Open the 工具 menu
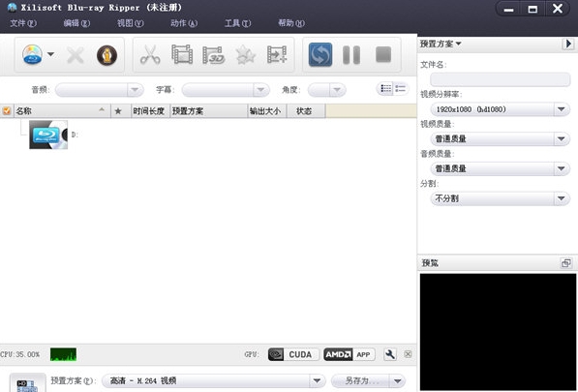 coord(237,23)
